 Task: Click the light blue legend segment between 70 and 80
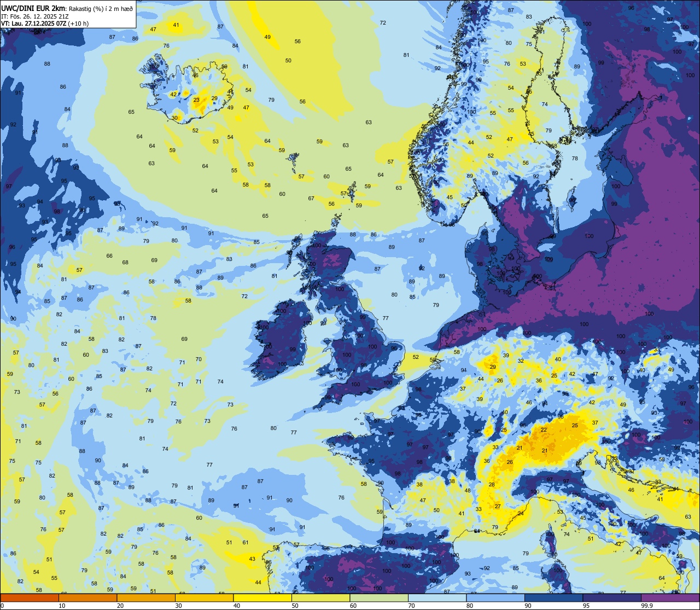click(437, 598)
